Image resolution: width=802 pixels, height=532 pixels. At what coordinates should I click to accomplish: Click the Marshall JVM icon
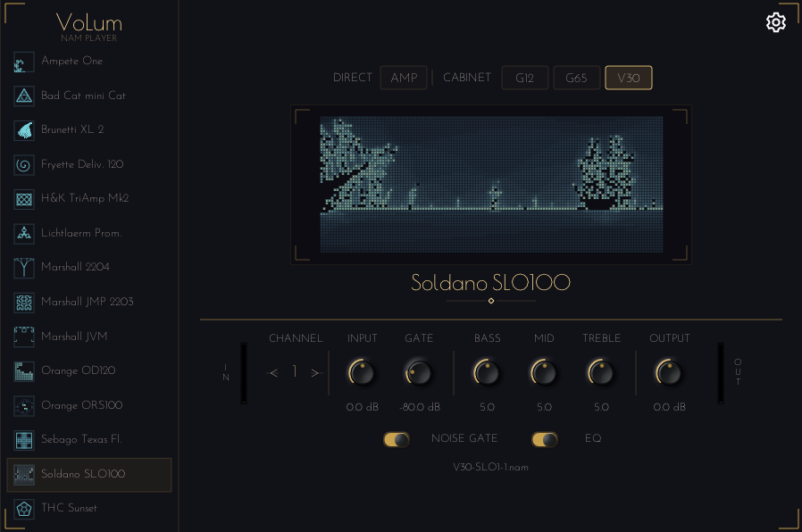[x=23, y=337]
